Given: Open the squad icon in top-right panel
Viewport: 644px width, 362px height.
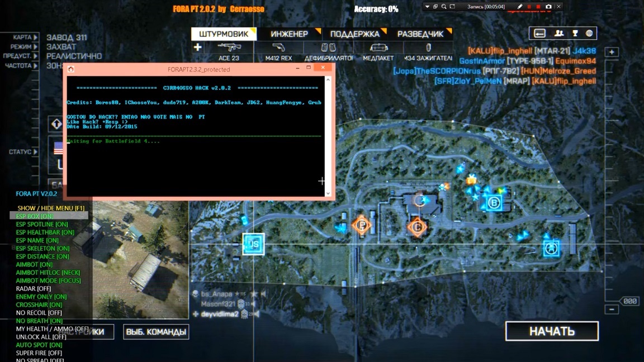Looking at the screenshot, I should tap(558, 34).
